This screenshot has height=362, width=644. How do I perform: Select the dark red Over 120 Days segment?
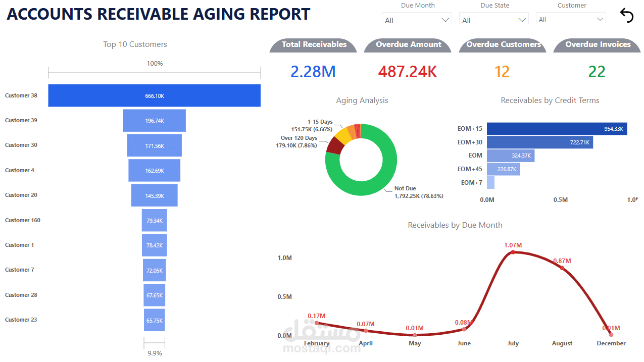point(335,145)
